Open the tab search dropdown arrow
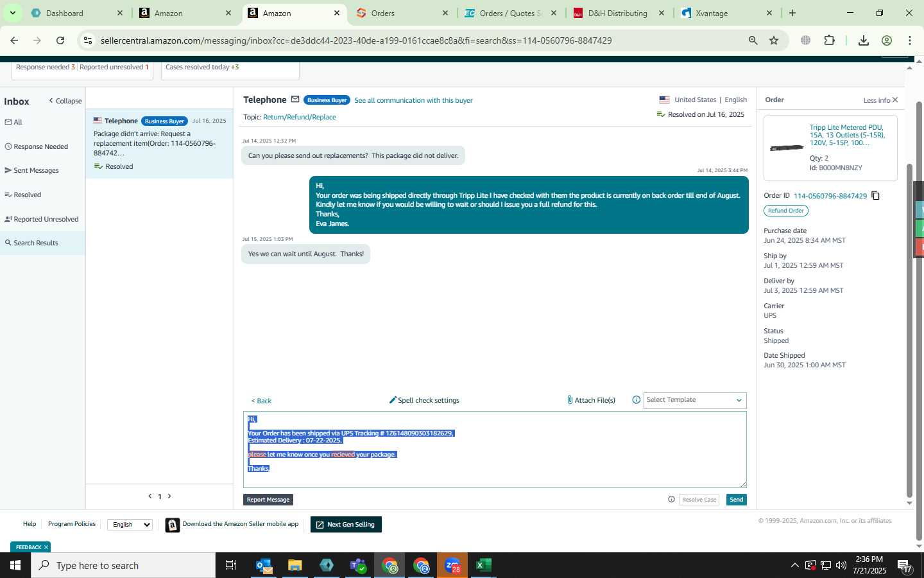 (12, 13)
